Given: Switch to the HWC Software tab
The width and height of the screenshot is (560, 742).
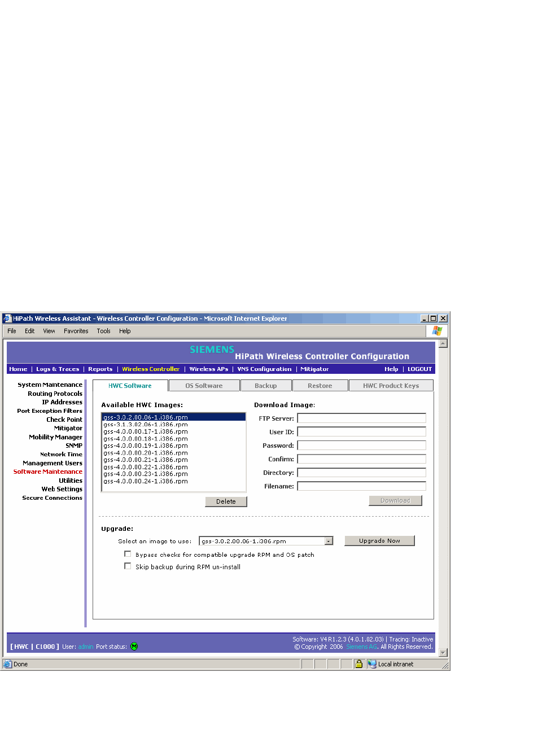Looking at the screenshot, I should 130,386.
